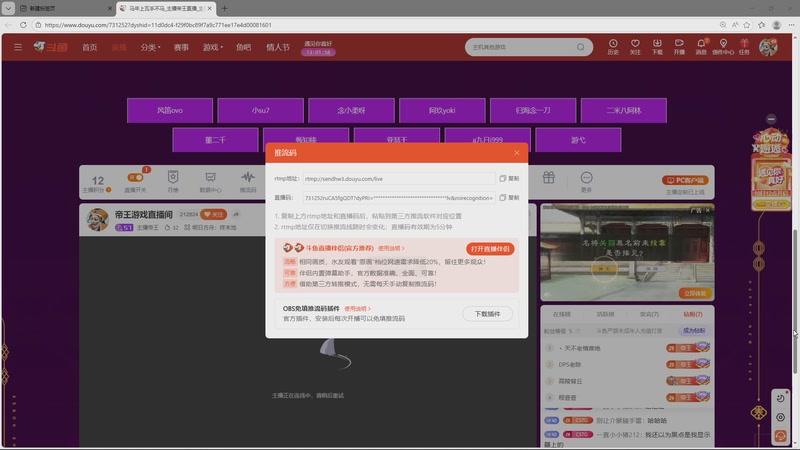Click the search magnifier icon

coord(581,47)
